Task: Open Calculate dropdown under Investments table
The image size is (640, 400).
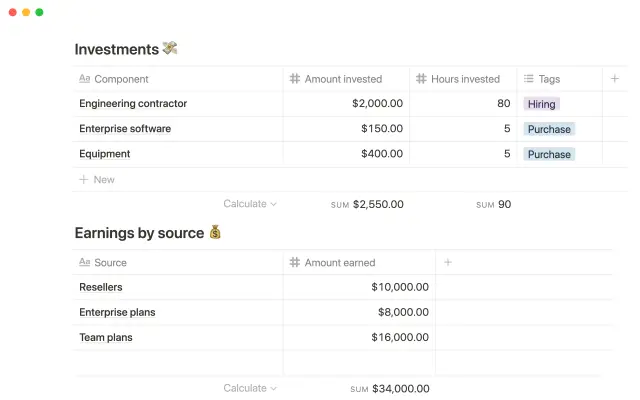Action: [x=250, y=204]
